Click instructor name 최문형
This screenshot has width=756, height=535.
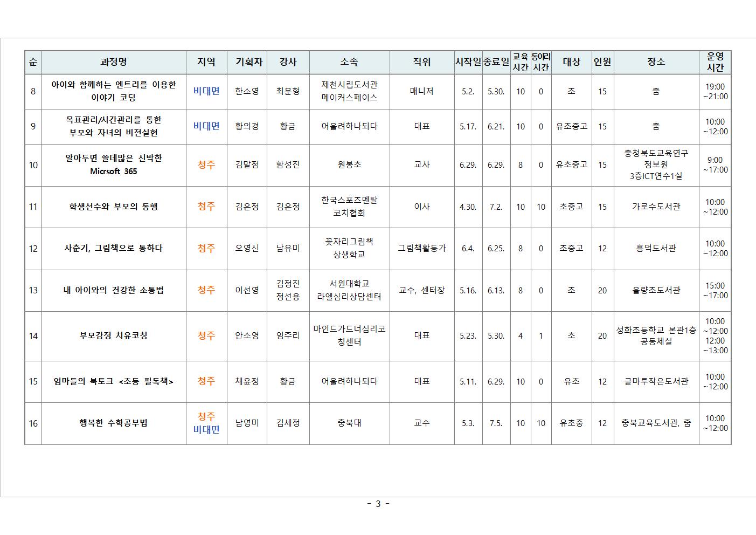[288, 91]
